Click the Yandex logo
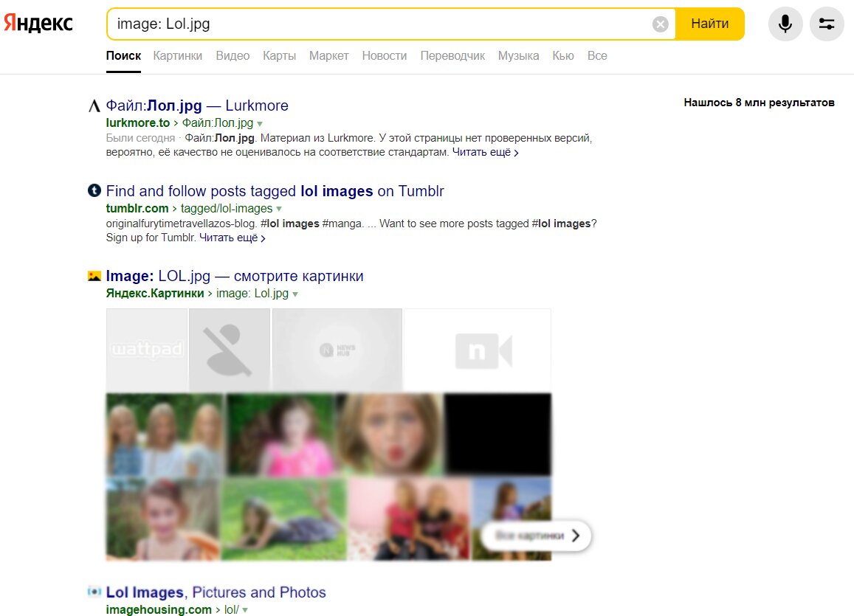The width and height of the screenshot is (854, 616). click(x=38, y=24)
